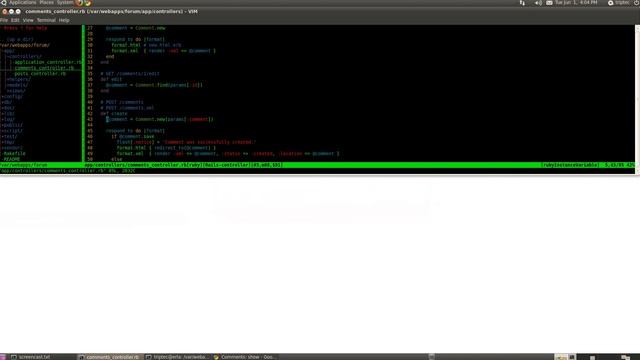640x360 pixels.
Task: Collapse the app/ folder in tree
Action: pos(9,51)
